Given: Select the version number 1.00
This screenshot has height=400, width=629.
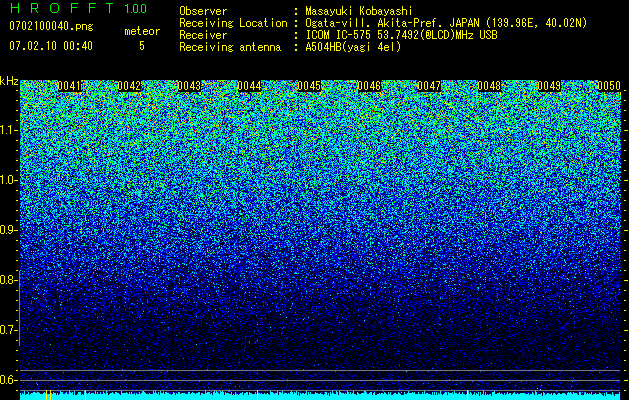Looking at the screenshot, I should point(136,8).
